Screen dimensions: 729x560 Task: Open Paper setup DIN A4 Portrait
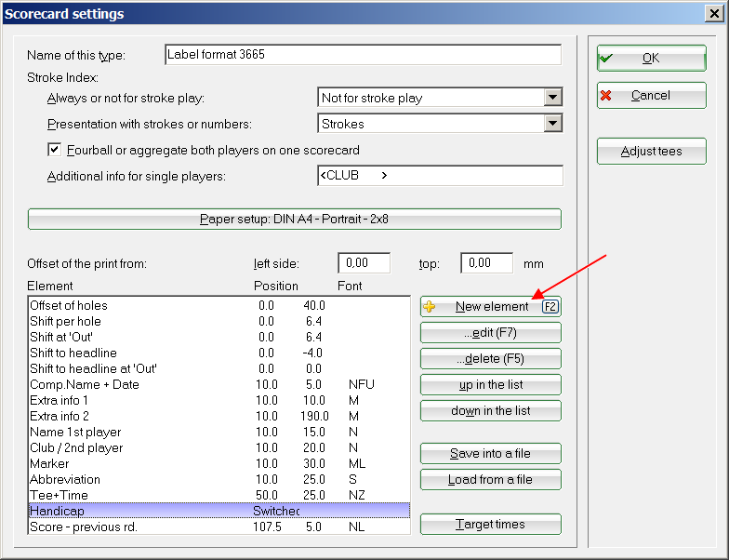pos(295,220)
